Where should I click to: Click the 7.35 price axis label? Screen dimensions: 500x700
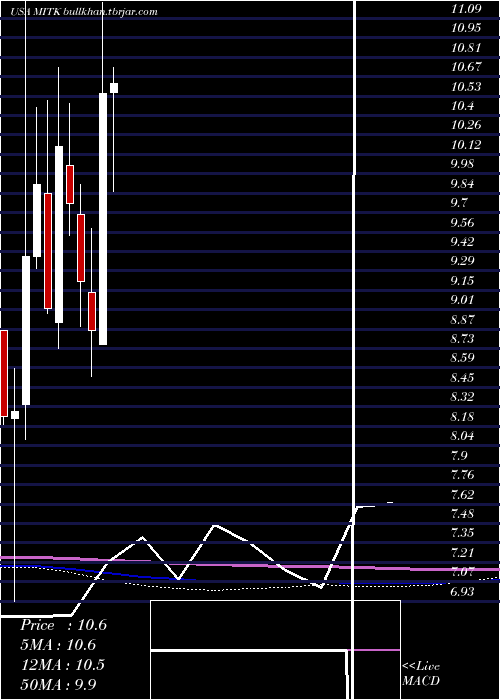click(x=462, y=533)
